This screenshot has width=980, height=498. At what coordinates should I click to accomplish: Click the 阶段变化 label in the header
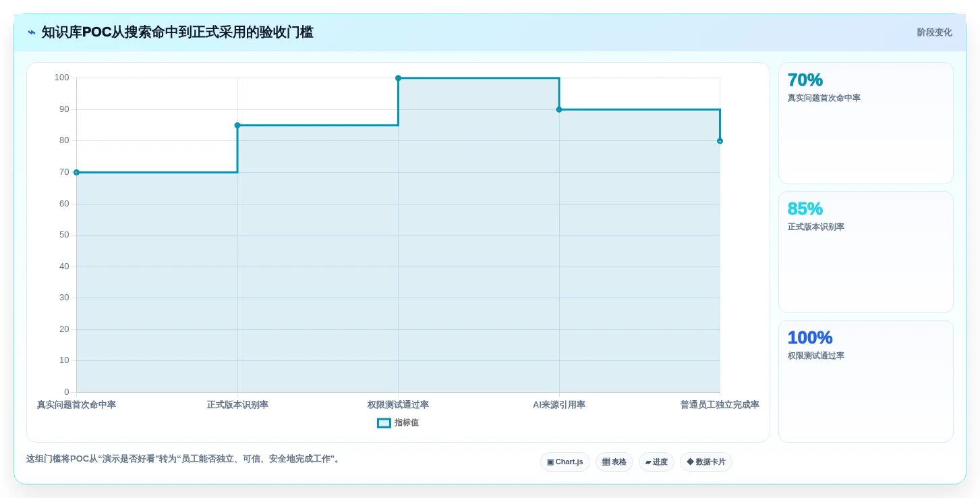coord(934,32)
